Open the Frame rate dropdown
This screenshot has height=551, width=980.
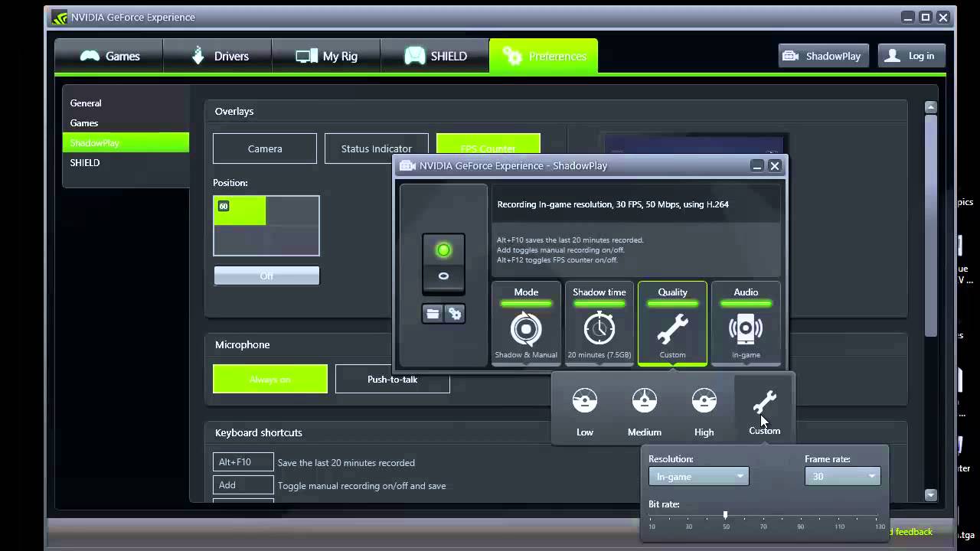[x=842, y=476]
